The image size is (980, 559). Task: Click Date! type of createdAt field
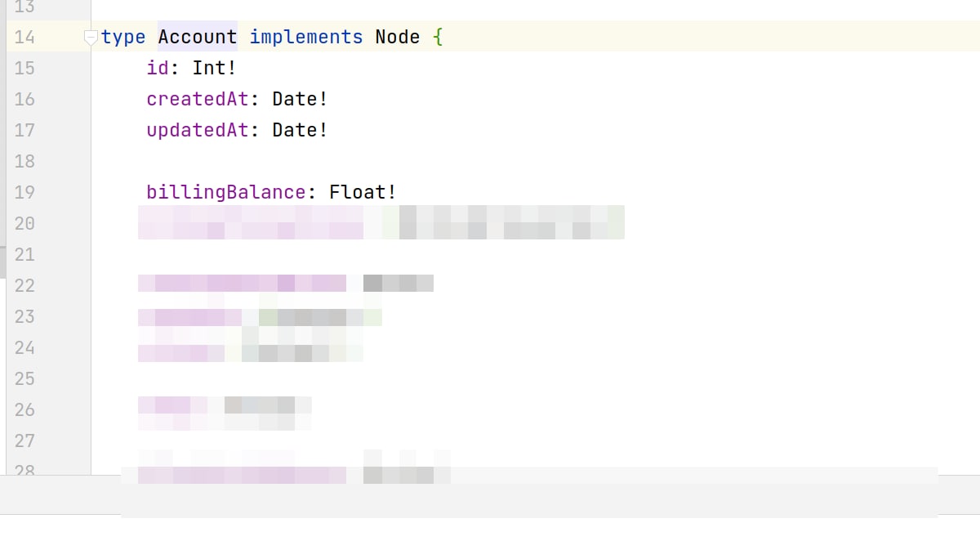pos(301,99)
